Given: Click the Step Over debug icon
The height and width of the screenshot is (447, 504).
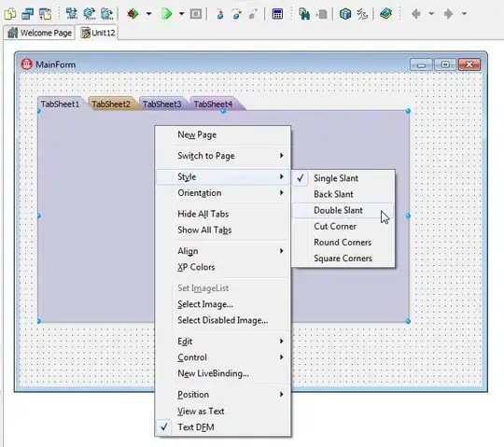Looking at the screenshot, I should (237, 14).
